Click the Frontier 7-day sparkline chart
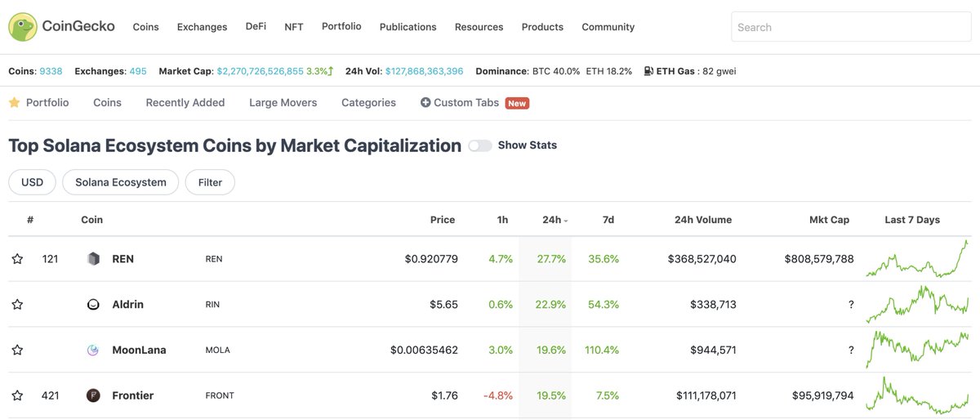Image resolution: width=980 pixels, height=420 pixels. [x=917, y=395]
